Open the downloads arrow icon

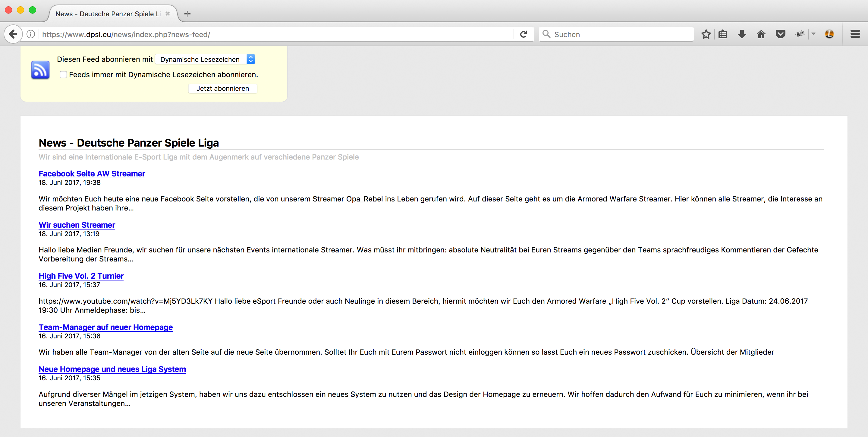pos(742,34)
